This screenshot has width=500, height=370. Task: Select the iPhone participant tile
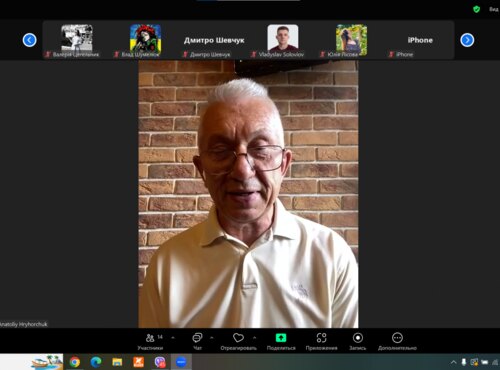pyautogui.click(x=420, y=40)
